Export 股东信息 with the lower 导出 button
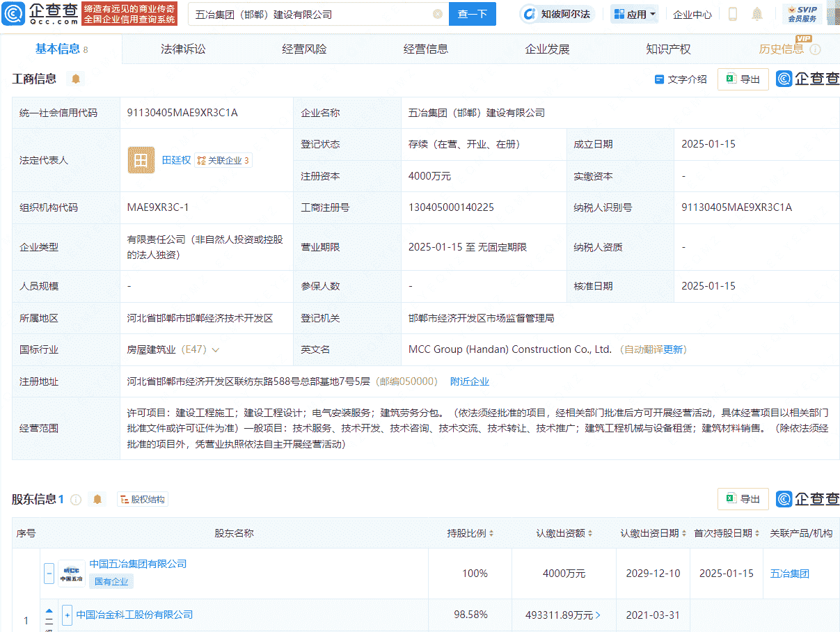Screen dimensions: 840x632 pos(743,498)
